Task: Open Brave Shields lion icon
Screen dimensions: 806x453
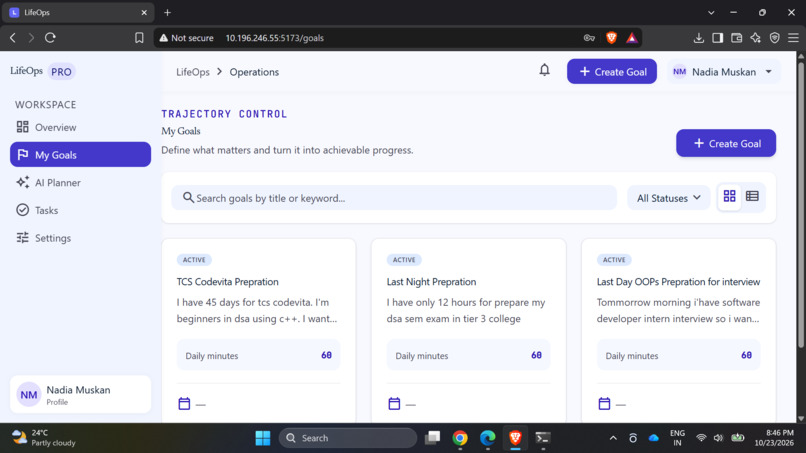Action: 611,38
